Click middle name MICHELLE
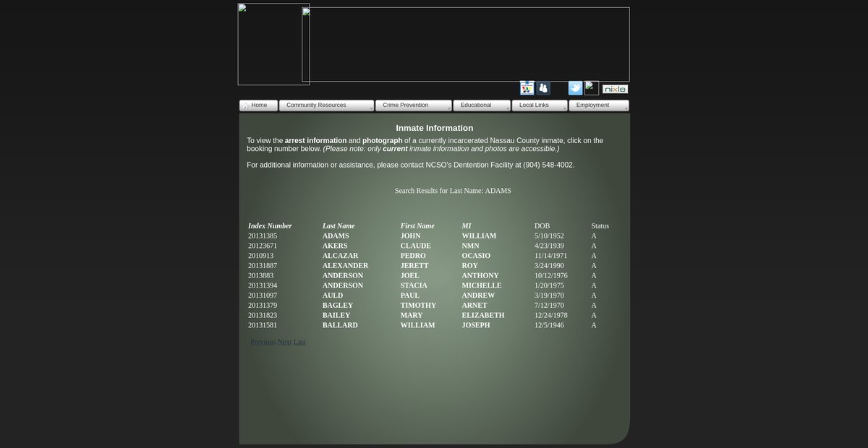The image size is (868, 448). [482, 285]
